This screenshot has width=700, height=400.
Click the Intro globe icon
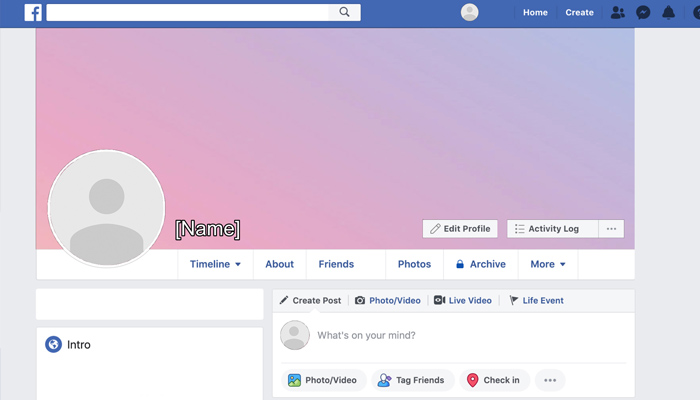point(53,345)
